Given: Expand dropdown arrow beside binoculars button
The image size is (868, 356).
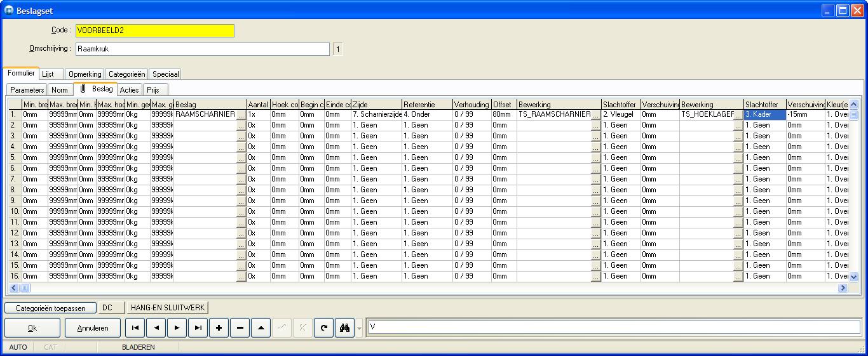Looking at the screenshot, I should [360, 328].
